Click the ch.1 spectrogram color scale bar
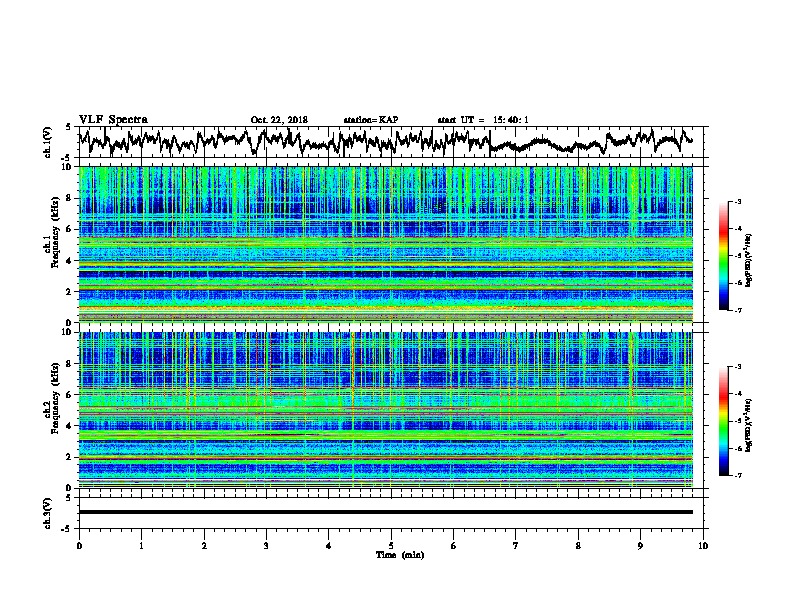792x612 pixels. (723, 256)
